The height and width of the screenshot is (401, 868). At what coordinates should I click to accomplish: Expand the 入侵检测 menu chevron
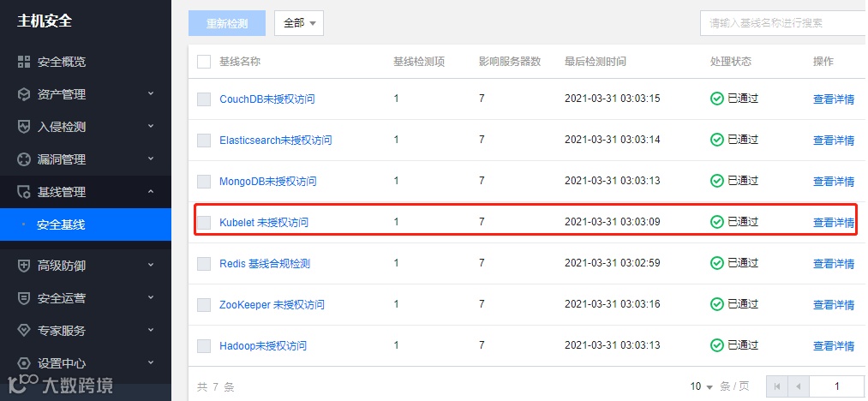point(151,126)
